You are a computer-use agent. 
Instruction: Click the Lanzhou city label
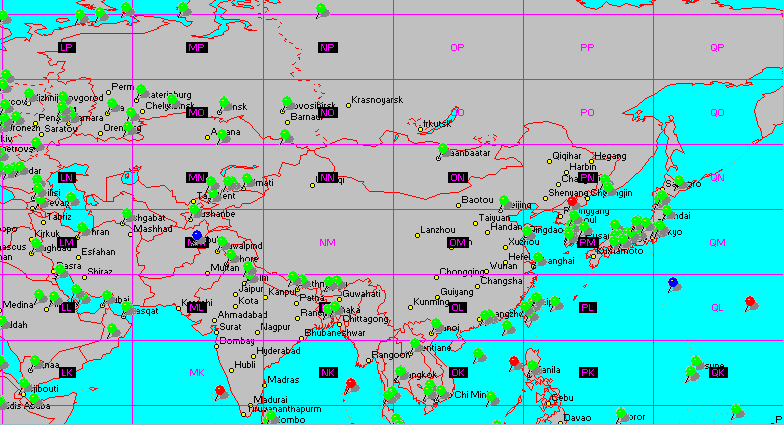point(438,230)
